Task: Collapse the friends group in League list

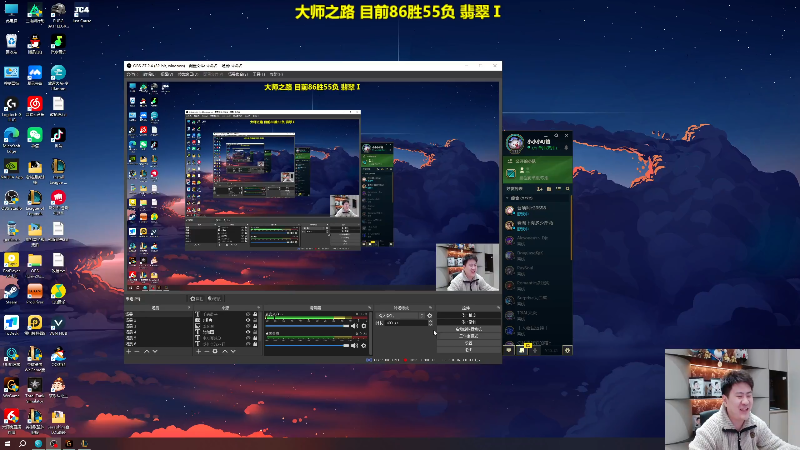Action: pos(507,198)
